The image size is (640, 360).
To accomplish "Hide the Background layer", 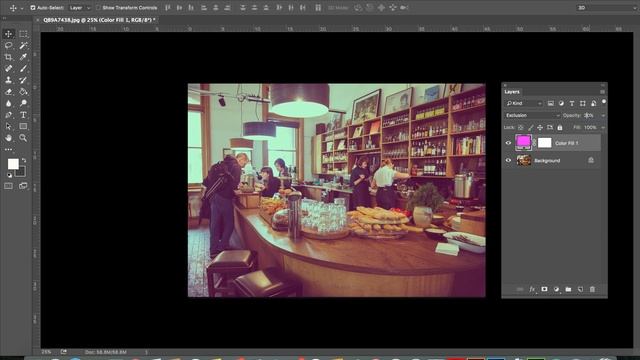I will click(508, 160).
